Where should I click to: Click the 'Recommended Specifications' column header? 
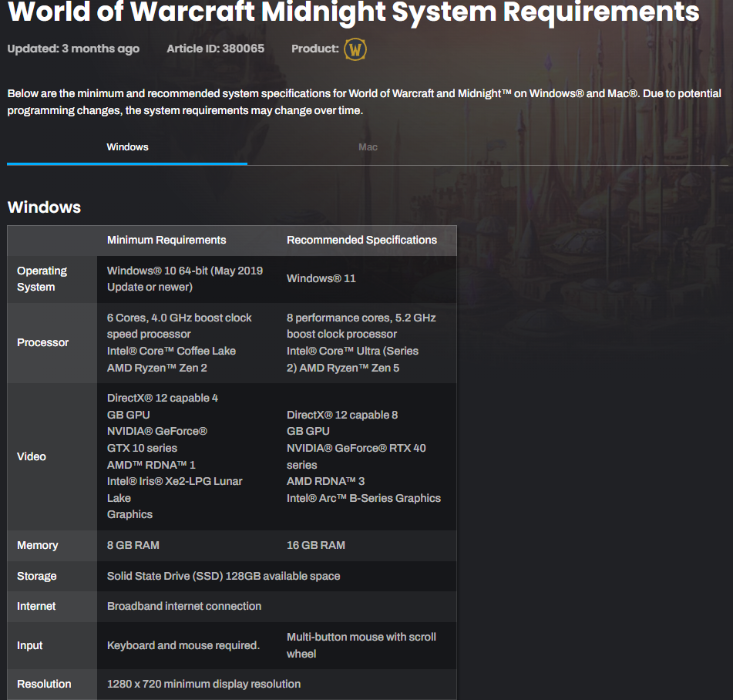click(361, 240)
